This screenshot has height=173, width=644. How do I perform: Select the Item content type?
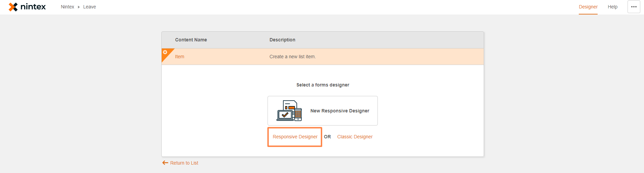(179, 57)
